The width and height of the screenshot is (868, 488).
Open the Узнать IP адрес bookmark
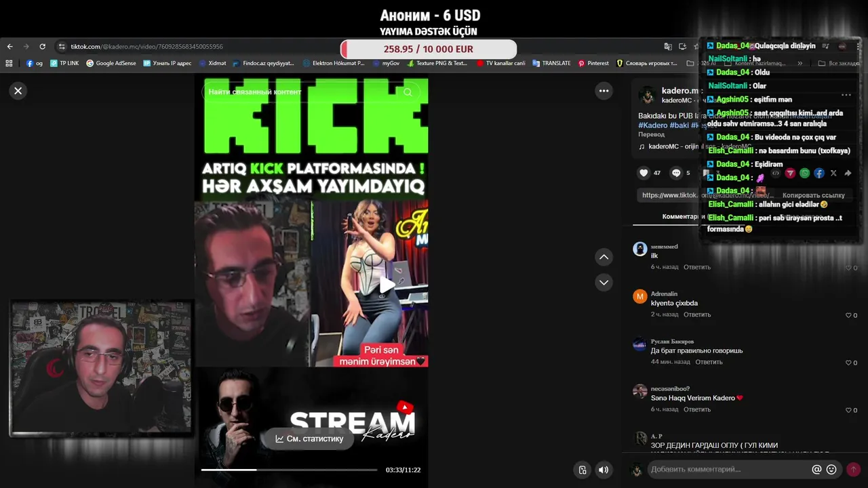click(x=167, y=63)
